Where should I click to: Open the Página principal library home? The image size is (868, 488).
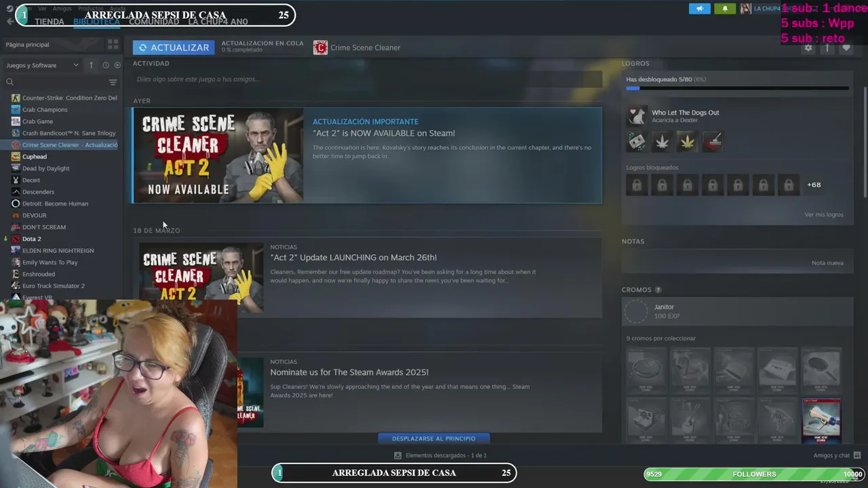pyautogui.click(x=27, y=44)
